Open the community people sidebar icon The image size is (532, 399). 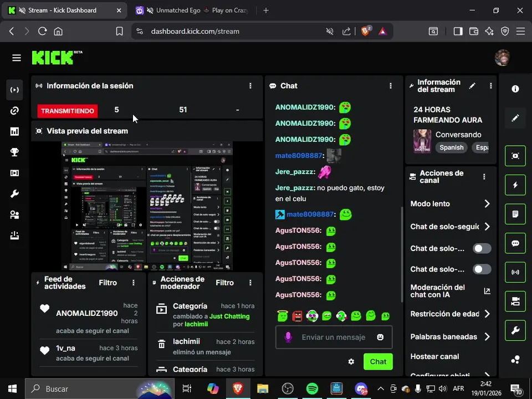tap(14, 215)
